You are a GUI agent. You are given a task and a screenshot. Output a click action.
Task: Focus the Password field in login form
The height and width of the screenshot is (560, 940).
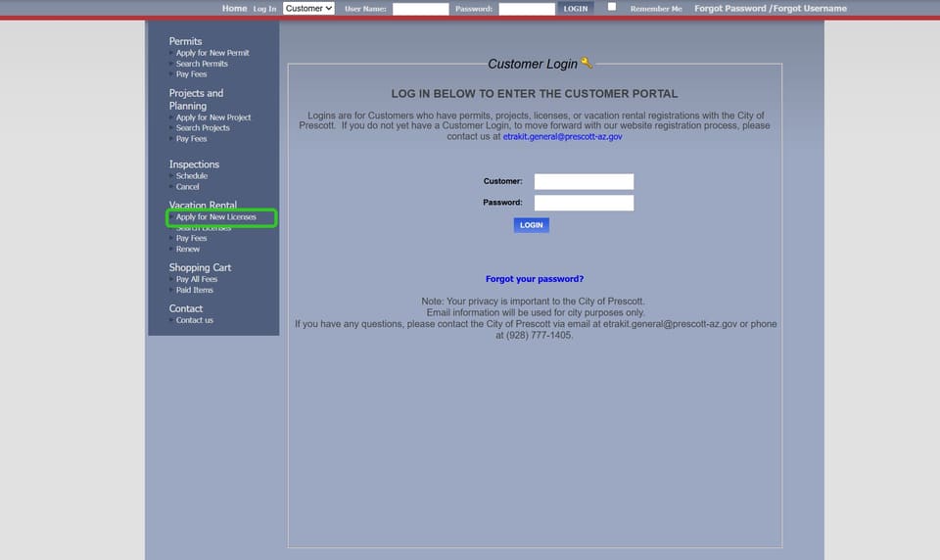584,203
